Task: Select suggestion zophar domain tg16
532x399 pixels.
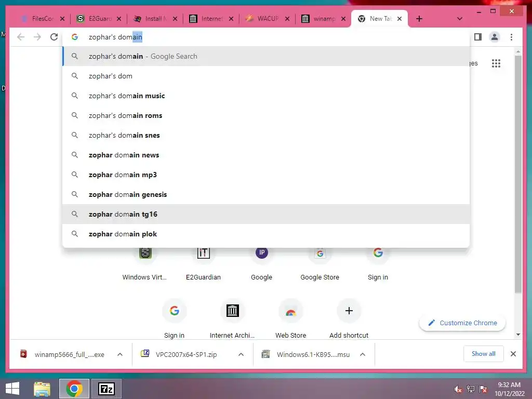Action: [267, 214]
